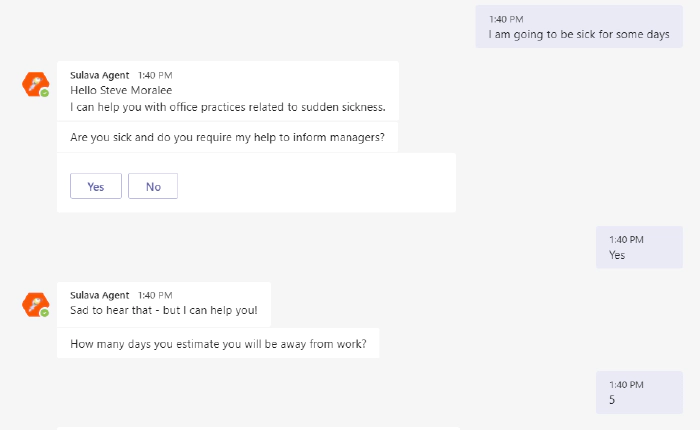Click the timestamp above the sent "Yes" reply
Screen dimensions: 700x430
point(626,240)
